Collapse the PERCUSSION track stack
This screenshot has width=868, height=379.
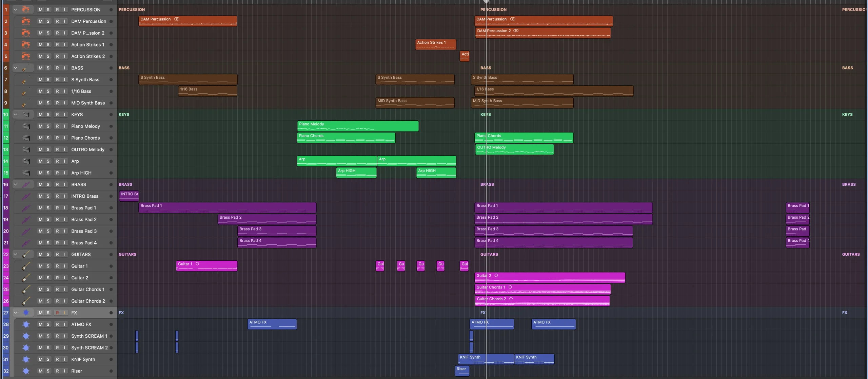pyautogui.click(x=15, y=9)
